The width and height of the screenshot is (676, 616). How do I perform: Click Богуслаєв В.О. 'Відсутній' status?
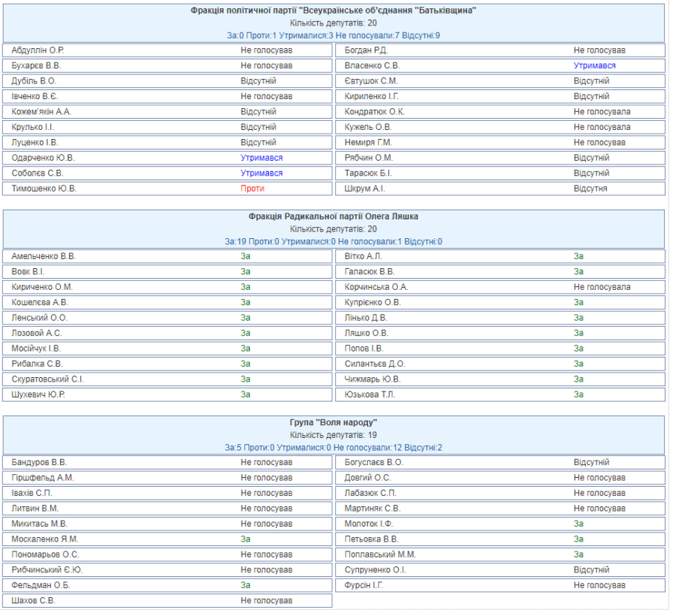point(591,463)
